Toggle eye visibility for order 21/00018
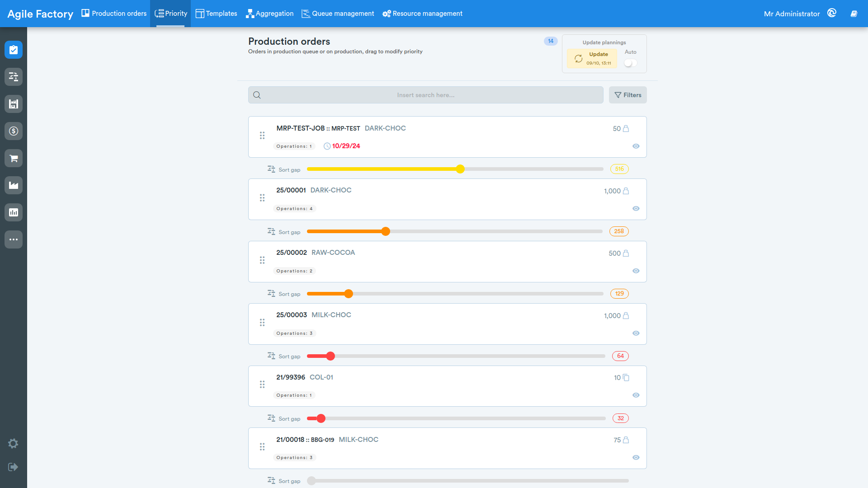This screenshot has width=868, height=488. tap(636, 457)
